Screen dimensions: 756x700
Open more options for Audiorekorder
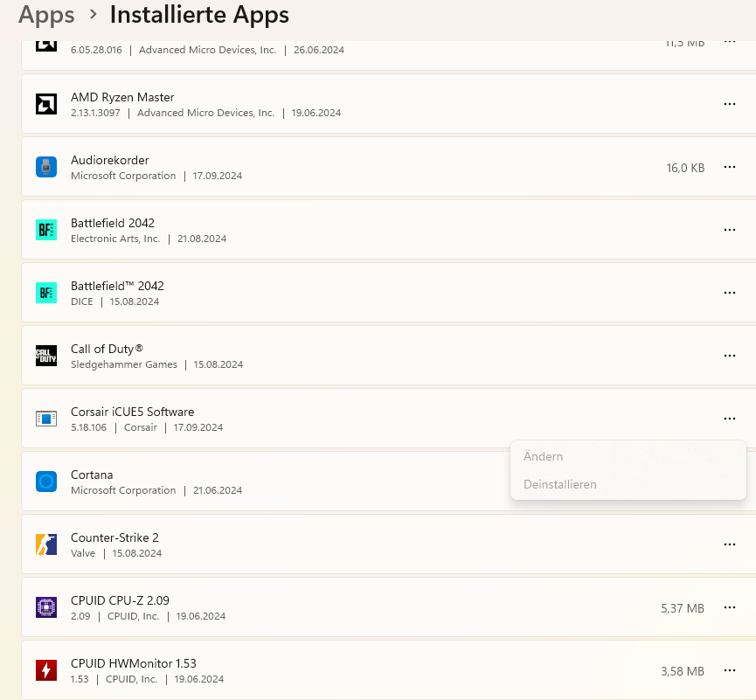pyautogui.click(x=730, y=167)
